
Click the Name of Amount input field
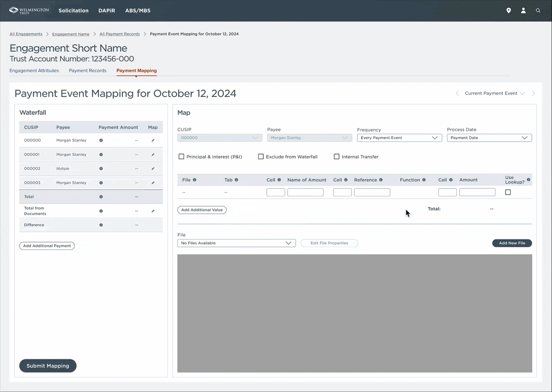point(305,193)
